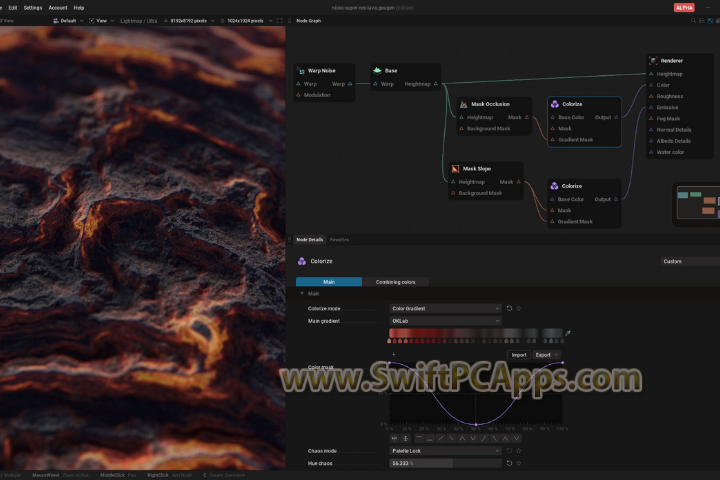Screen dimensions: 720x480
Task: Select the Node Details tab
Action: 309,239
